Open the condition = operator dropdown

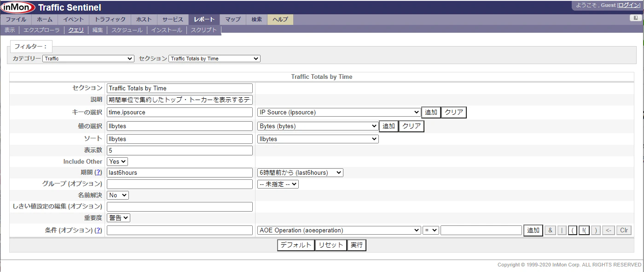(x=431, y=230)
